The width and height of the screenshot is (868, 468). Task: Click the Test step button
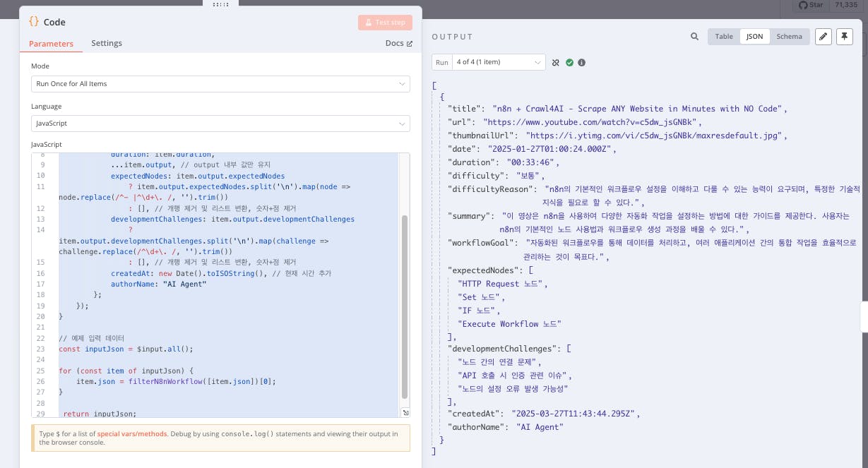385,23
